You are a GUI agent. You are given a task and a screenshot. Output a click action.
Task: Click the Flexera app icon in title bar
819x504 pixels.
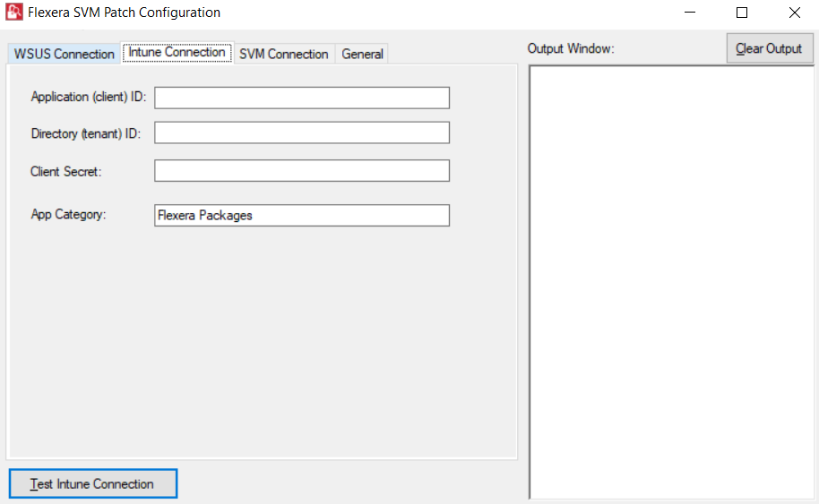pyautogui.click(x=14, y=13)
